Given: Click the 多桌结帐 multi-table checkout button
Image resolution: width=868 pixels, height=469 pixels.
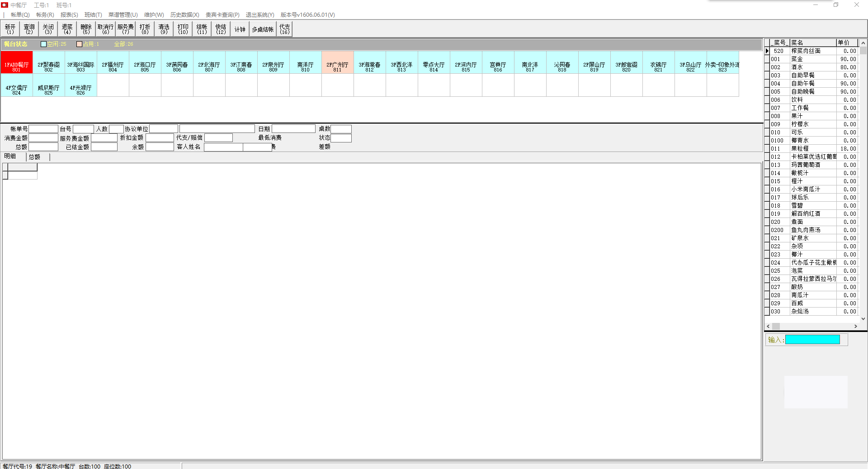Looking at the screenshot, I should pos(263,29).
